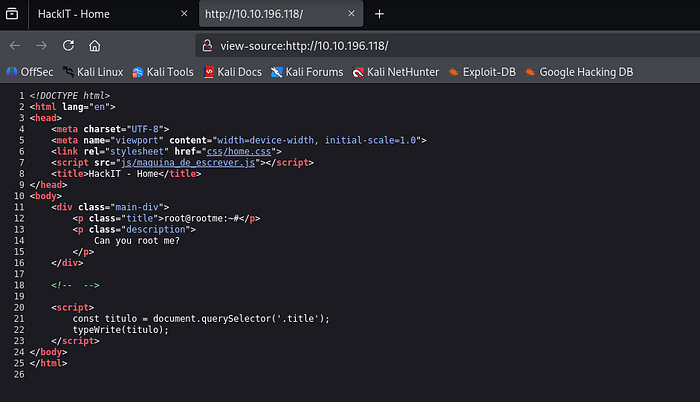Click the 'Can you root me?' text
700x402 pixels.
[137, 241]
